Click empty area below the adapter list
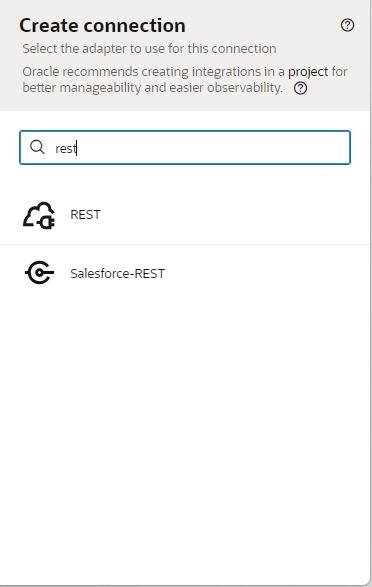This screenshot has width=372, height=587. [185, 431]
